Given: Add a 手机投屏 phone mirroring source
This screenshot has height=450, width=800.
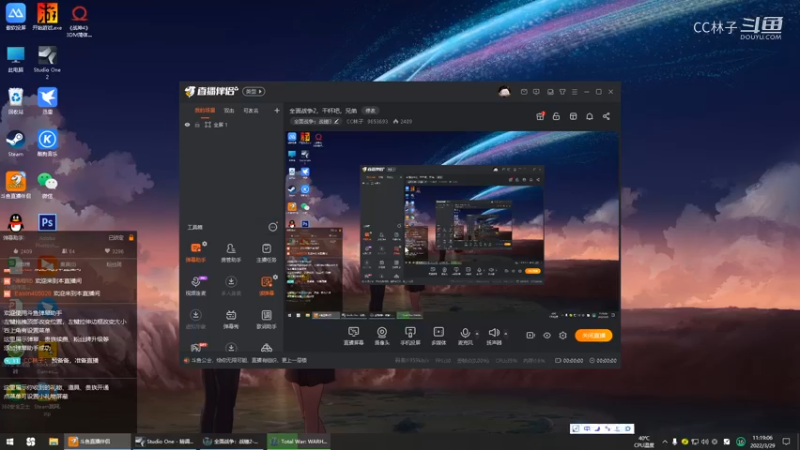Looking at the screenshot, I should tap(410, 336).
